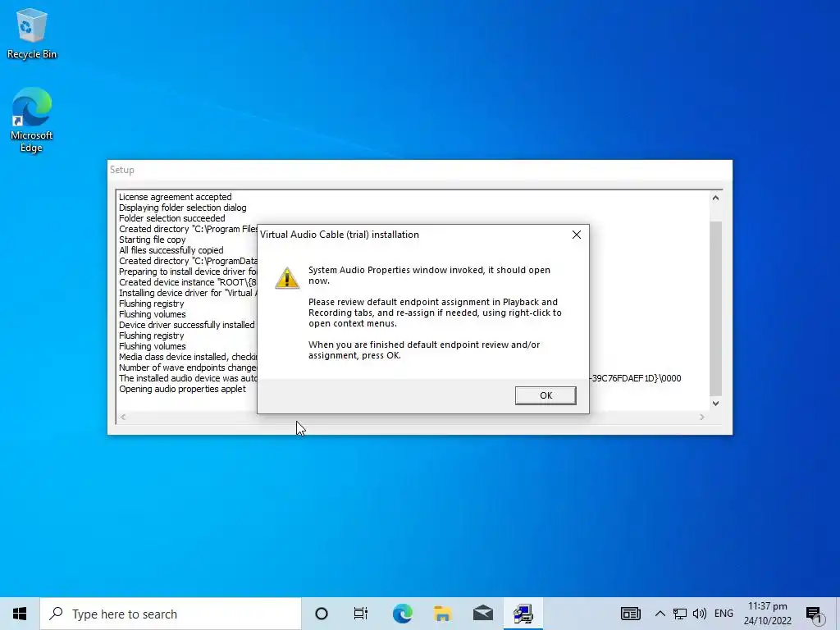Click the Setup log scroll left arrow
Viewport: 840px width, 630px height.
point(123,417)
